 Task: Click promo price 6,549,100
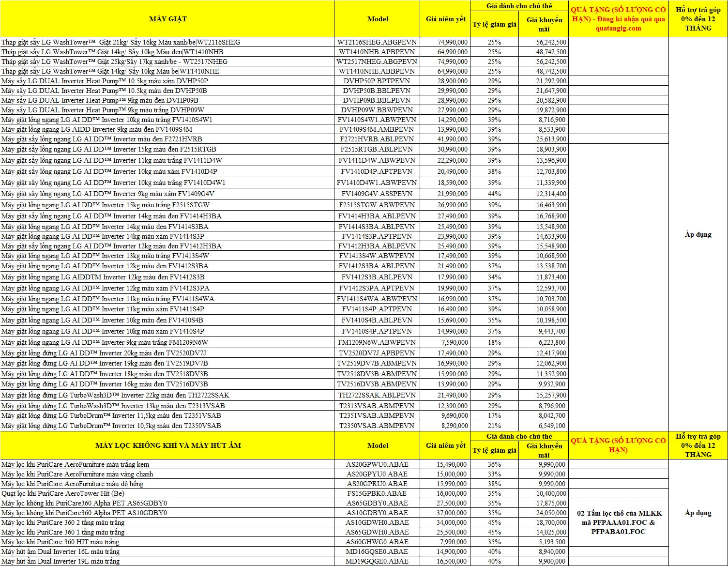[x=543, y=426]
